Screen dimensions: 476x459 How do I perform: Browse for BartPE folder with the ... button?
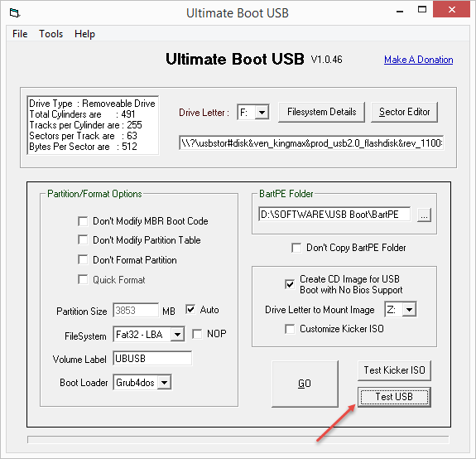pyautogui.click(x=424, y=215)
